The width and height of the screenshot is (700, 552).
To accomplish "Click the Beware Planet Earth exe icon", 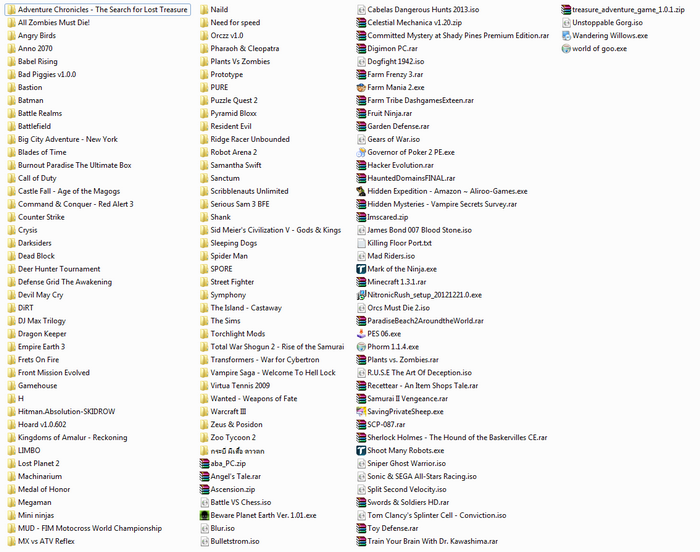I will pyautogui.click(x=204, y=515).
